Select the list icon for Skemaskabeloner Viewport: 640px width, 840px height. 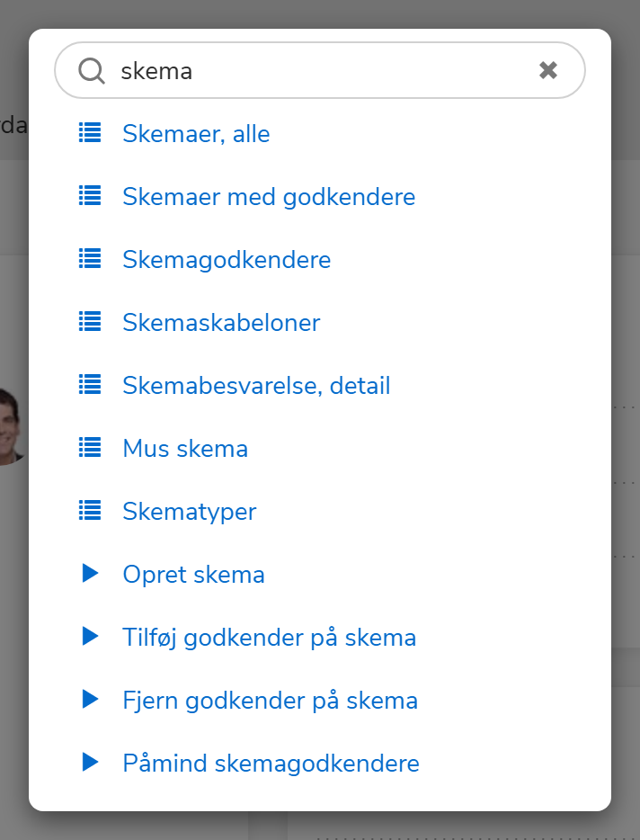[90, 321]
